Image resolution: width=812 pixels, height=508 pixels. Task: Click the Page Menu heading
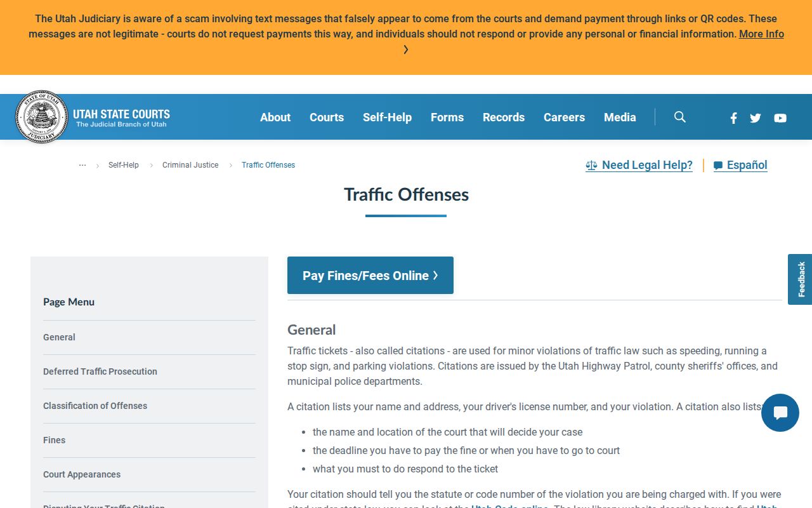coord(69,302)
